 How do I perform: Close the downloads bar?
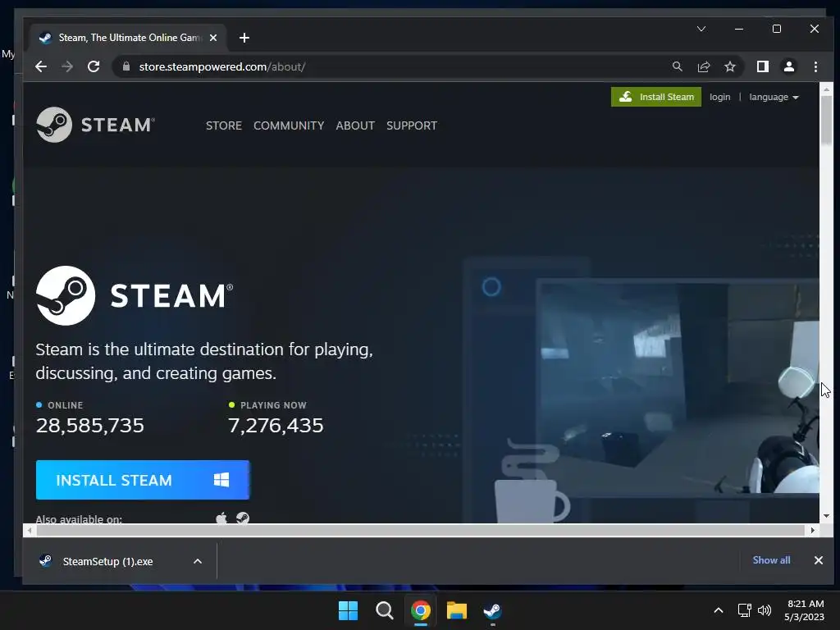(818, 560)
